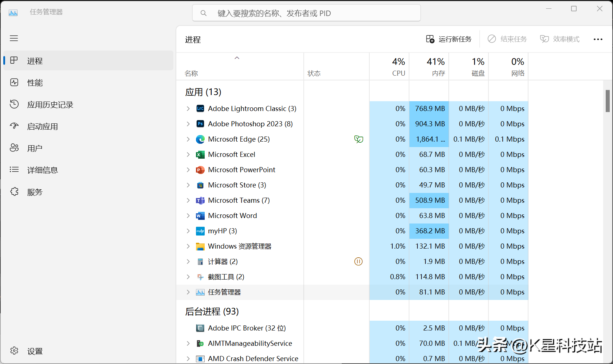Open the 启动应用 page in sidebar

[x=42, y=126]
